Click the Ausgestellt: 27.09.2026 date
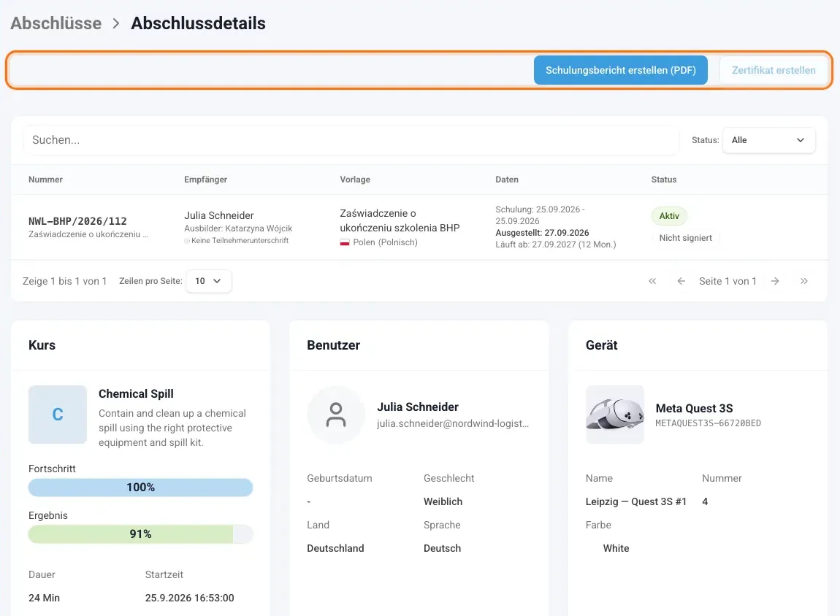This screenshot has height=616, width=840. [542, 233]
